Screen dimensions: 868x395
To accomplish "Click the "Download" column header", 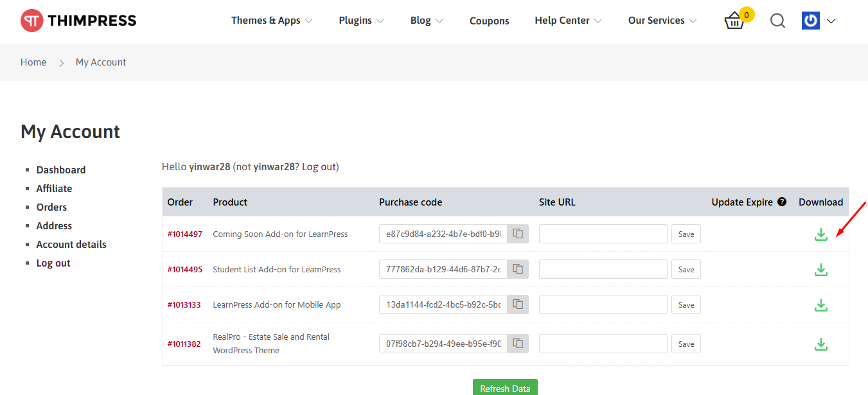I will click(820, 202).
